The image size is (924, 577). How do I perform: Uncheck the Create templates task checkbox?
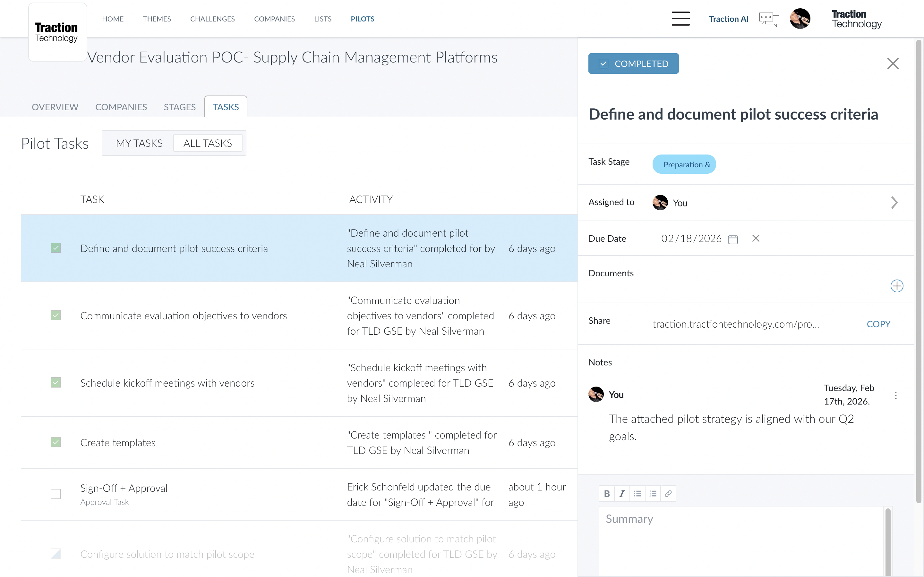tap(56, 442)
